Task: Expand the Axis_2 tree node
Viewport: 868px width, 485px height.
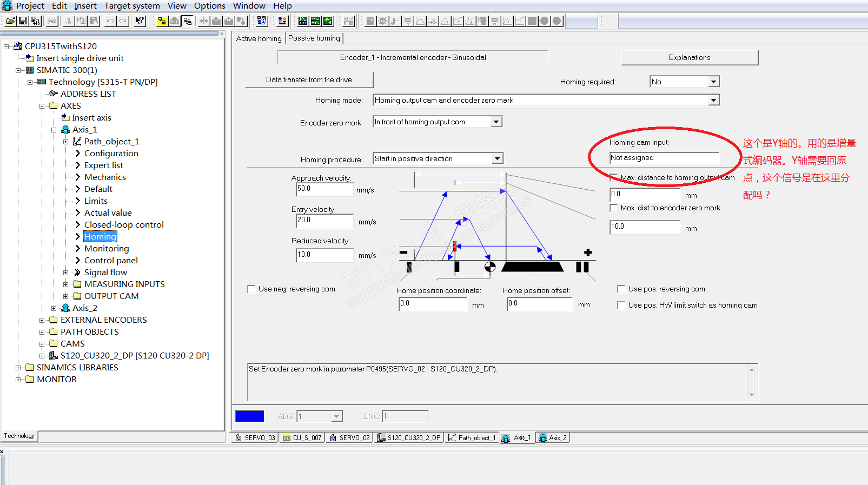Action: click(x=54, y=308)
